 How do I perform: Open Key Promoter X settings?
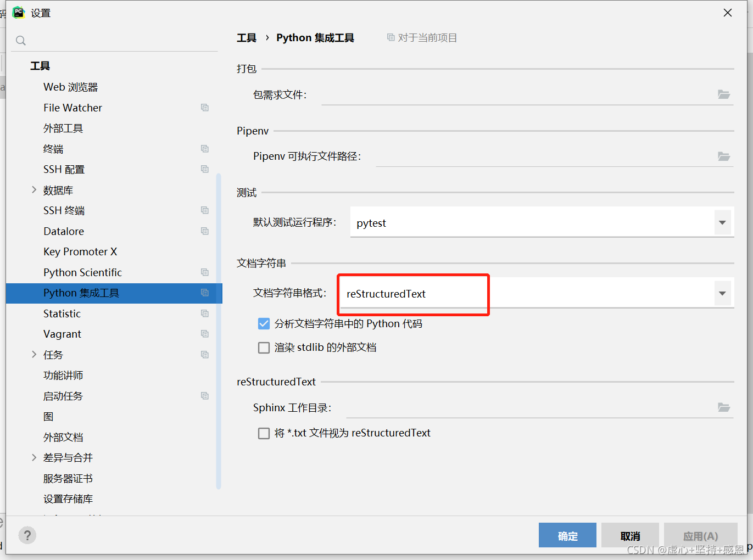click(x=80, y=252)
